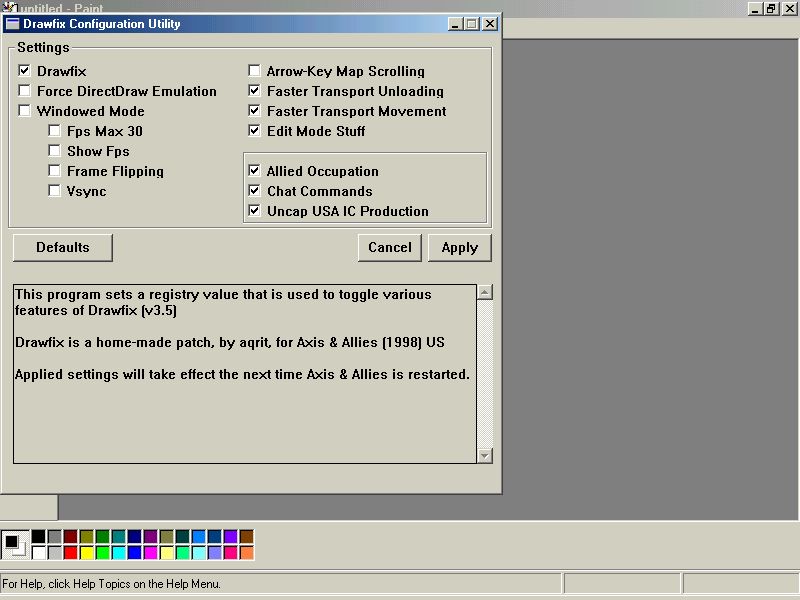The width and height of the screenshot is (800, 600).
Task: Apply the Drawfix settings
Action: [460, 247]
